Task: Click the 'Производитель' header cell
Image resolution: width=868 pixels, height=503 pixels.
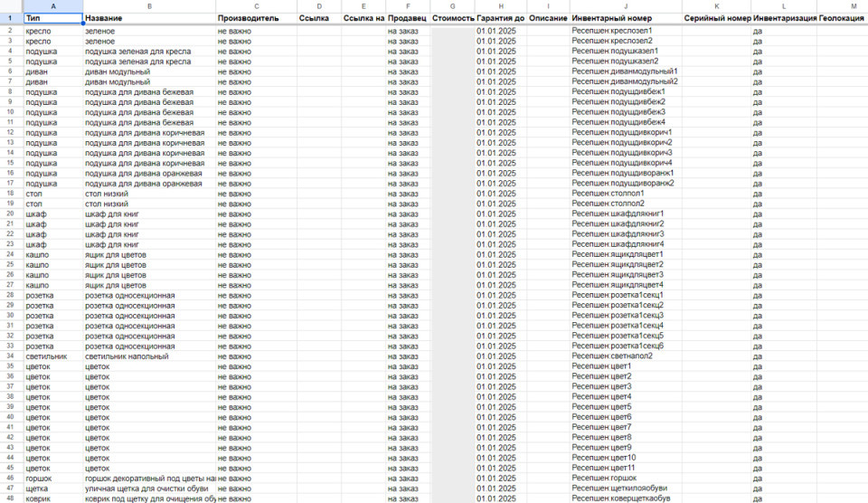Action: [x=256, y=18]
